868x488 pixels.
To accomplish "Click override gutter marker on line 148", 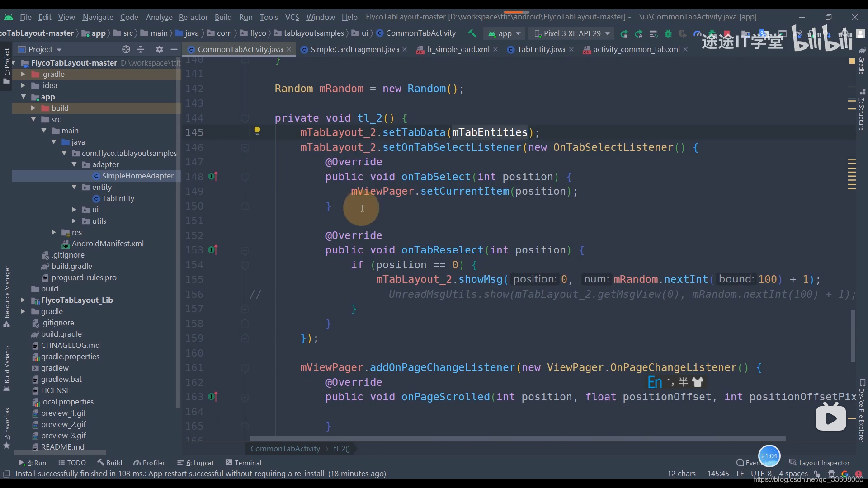I will click(x=213, y=177).
